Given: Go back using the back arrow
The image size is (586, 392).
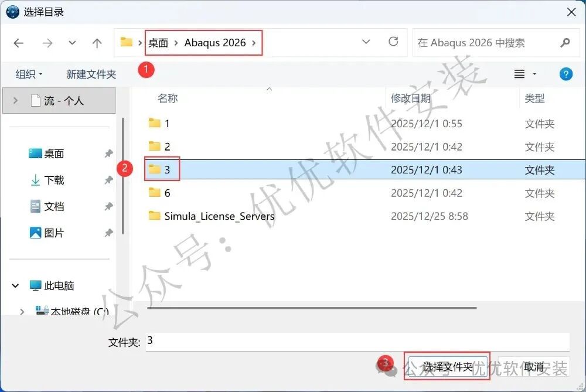Looking at the screenshot, I should (18, 43).
